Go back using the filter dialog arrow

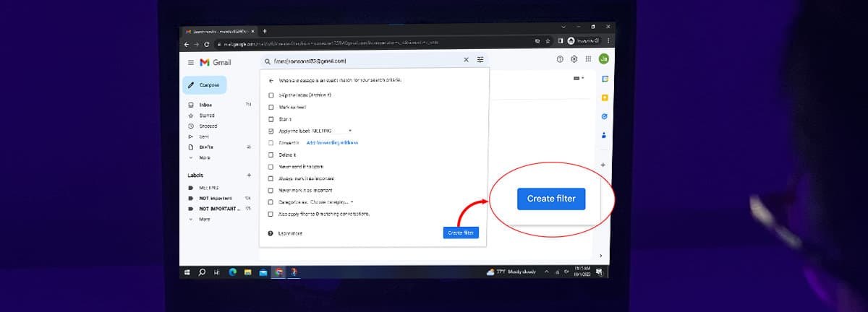(271, 80)
